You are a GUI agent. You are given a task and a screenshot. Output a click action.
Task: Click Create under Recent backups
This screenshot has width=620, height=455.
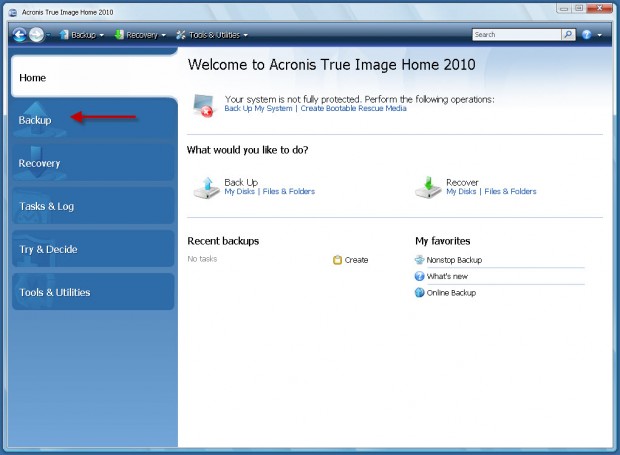point(356,260)
